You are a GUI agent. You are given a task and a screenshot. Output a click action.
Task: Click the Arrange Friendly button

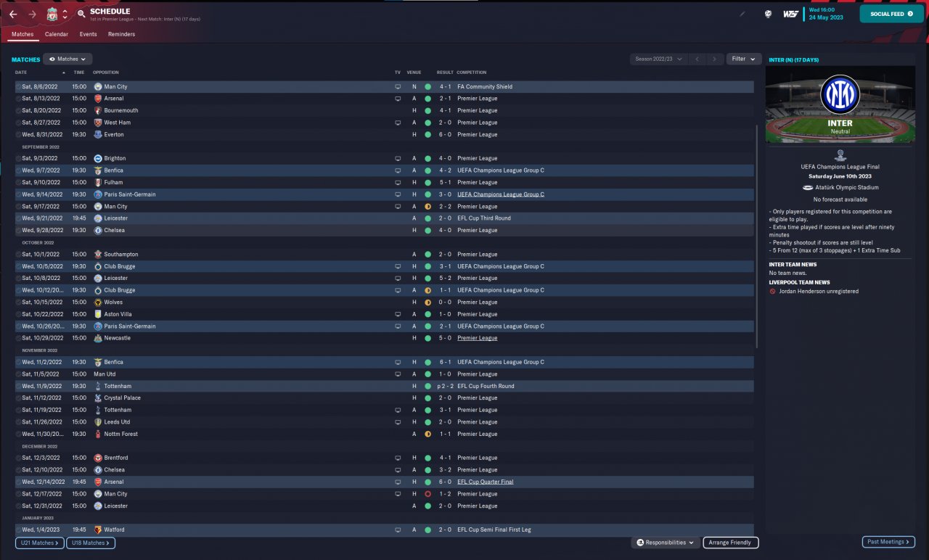(731, 543)
